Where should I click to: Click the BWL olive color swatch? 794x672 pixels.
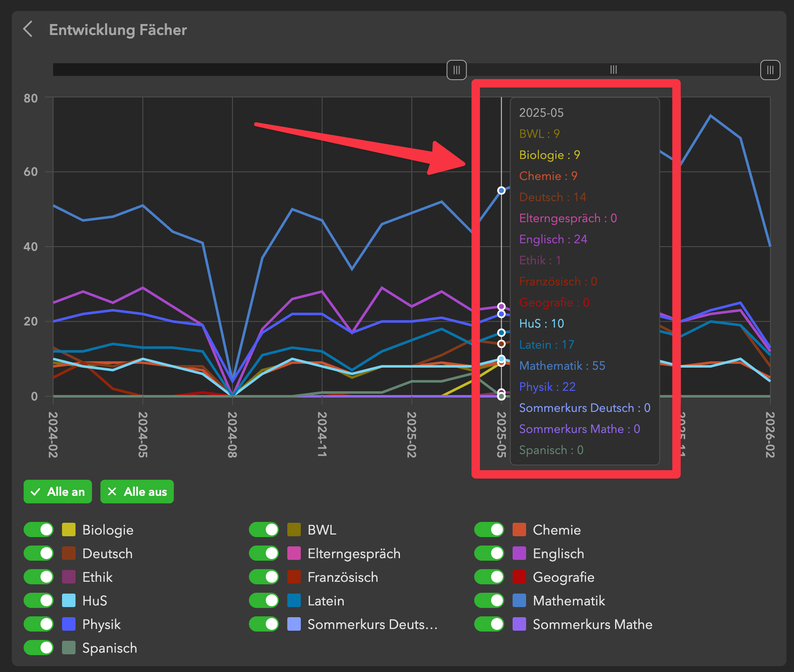point(294,530)
